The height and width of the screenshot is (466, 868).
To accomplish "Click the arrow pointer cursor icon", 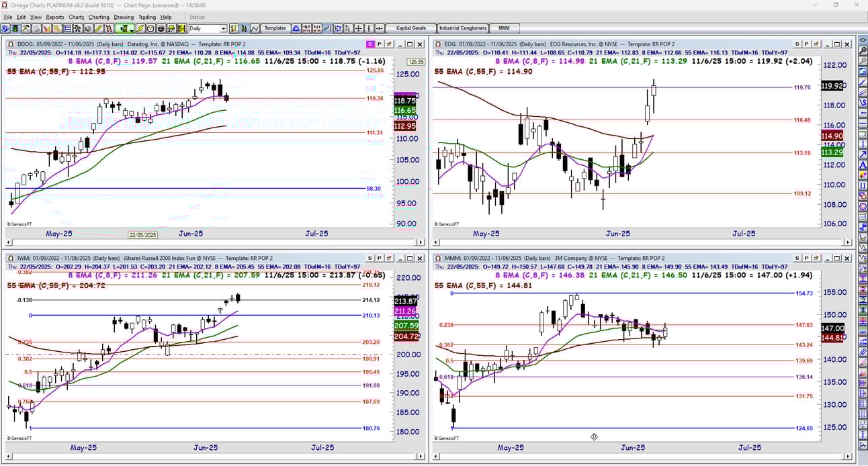I will (348, 29).
